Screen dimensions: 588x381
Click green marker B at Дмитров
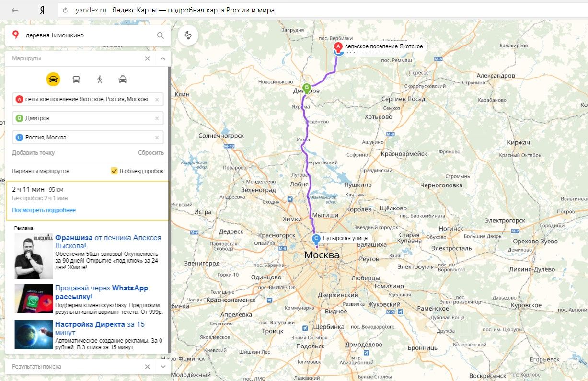point(307,88)
